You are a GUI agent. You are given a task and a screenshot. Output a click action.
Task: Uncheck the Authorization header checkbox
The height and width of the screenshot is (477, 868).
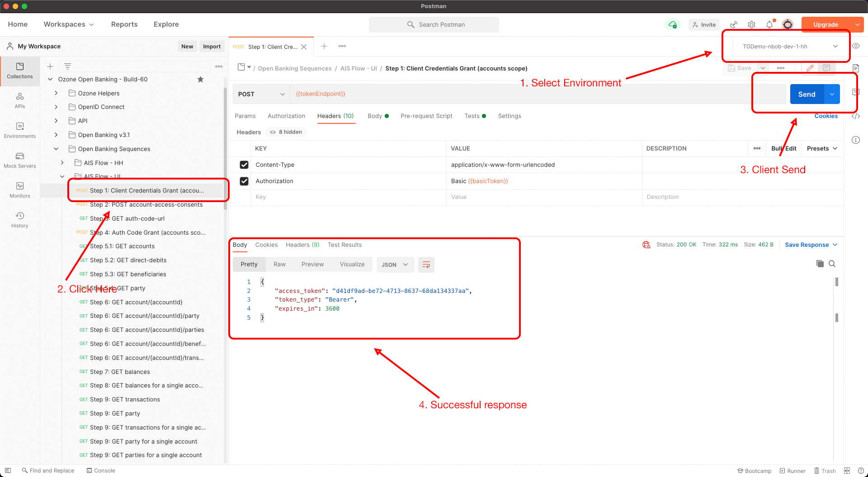pyautogui.click(x=244, y=181)
